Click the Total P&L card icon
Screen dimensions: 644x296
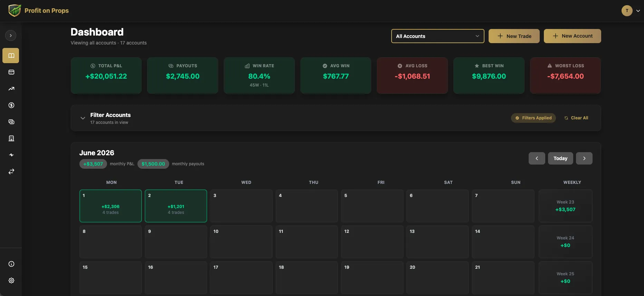click(x=93, y=66)
